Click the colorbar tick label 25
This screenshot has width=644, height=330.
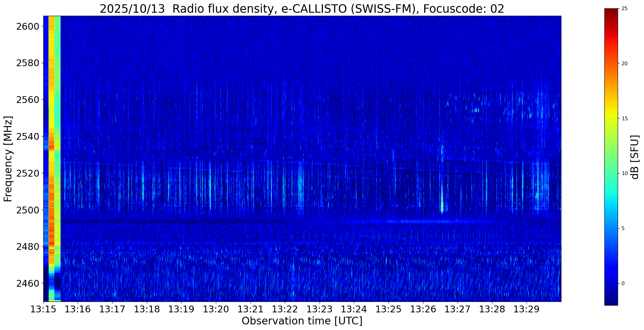coord(625,9)
